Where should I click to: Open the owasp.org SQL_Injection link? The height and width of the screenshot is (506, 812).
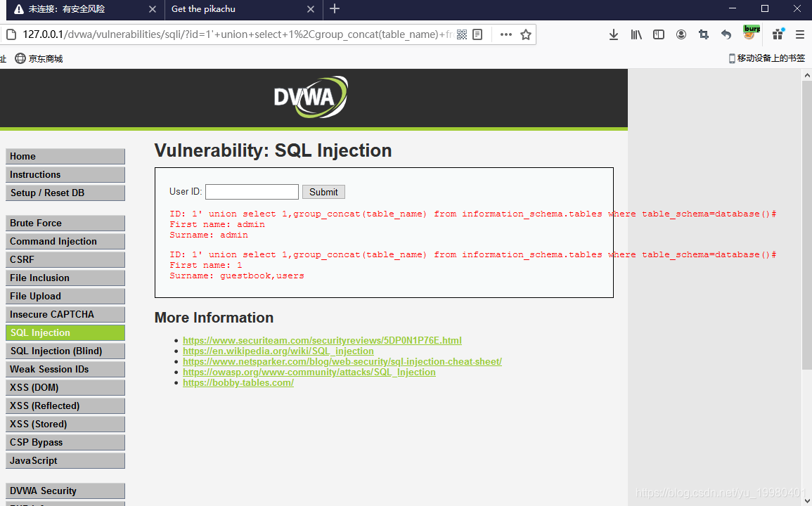pos(309,372)
